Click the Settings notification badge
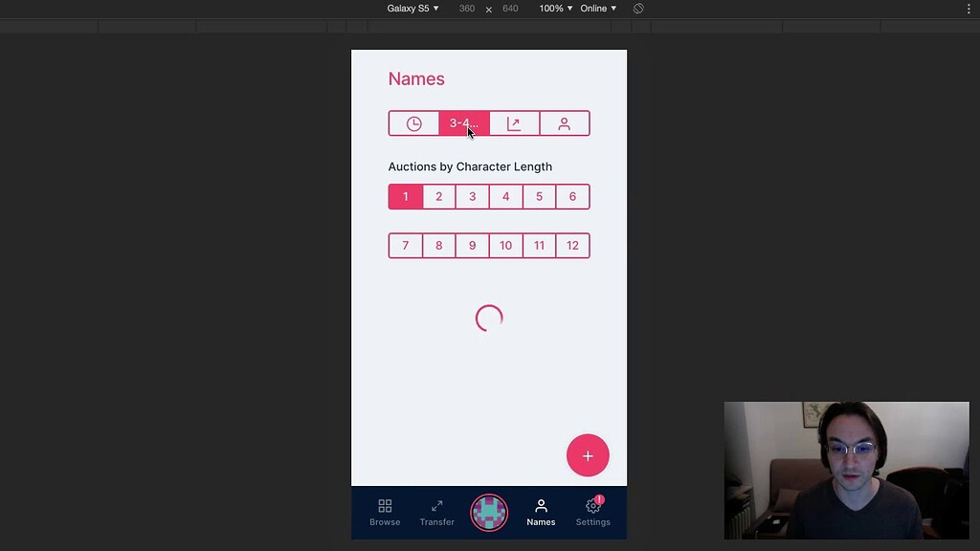This screenshot has height=551, width=980. click(x=599, y=498)
